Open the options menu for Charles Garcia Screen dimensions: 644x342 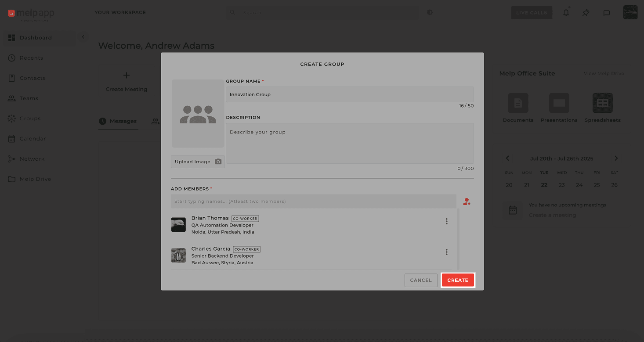(446, 252)
